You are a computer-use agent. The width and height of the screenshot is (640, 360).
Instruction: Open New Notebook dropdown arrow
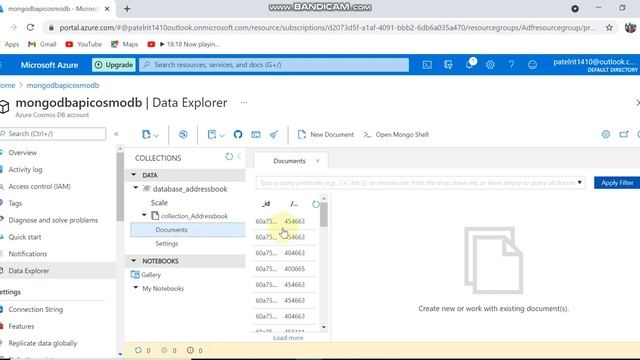point(222,135)
